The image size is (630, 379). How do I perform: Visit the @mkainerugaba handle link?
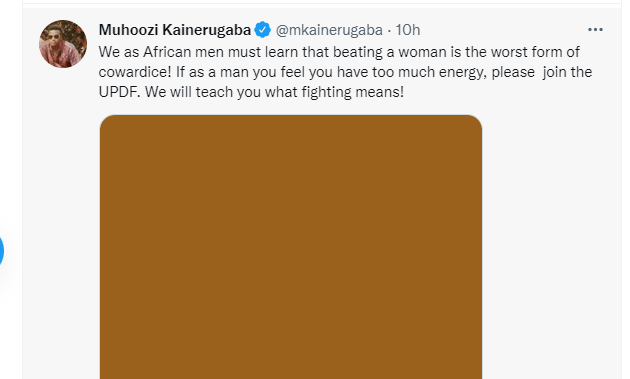[329, 30]
